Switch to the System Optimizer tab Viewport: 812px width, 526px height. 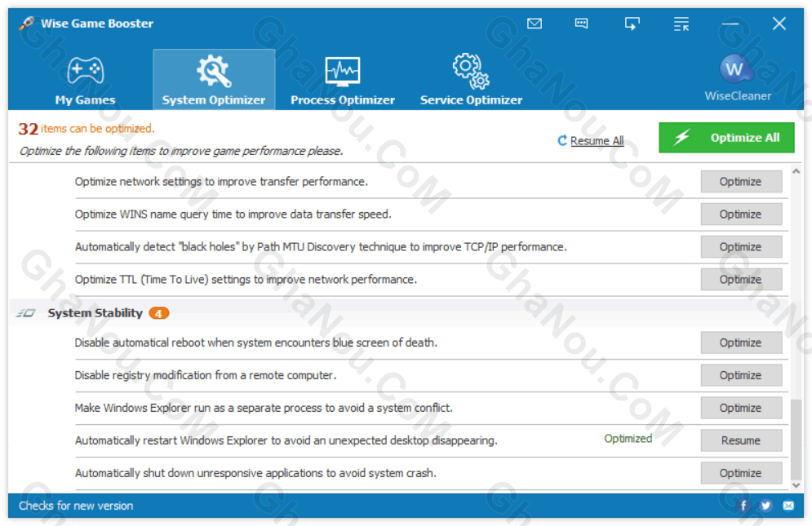pos(214,80)
